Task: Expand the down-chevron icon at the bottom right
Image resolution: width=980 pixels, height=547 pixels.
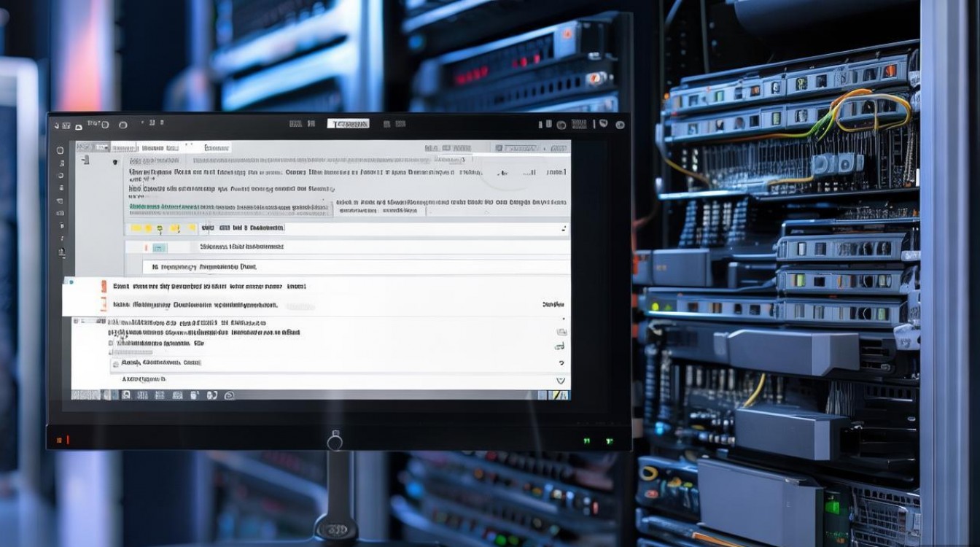Action: [x=560, y=380]
